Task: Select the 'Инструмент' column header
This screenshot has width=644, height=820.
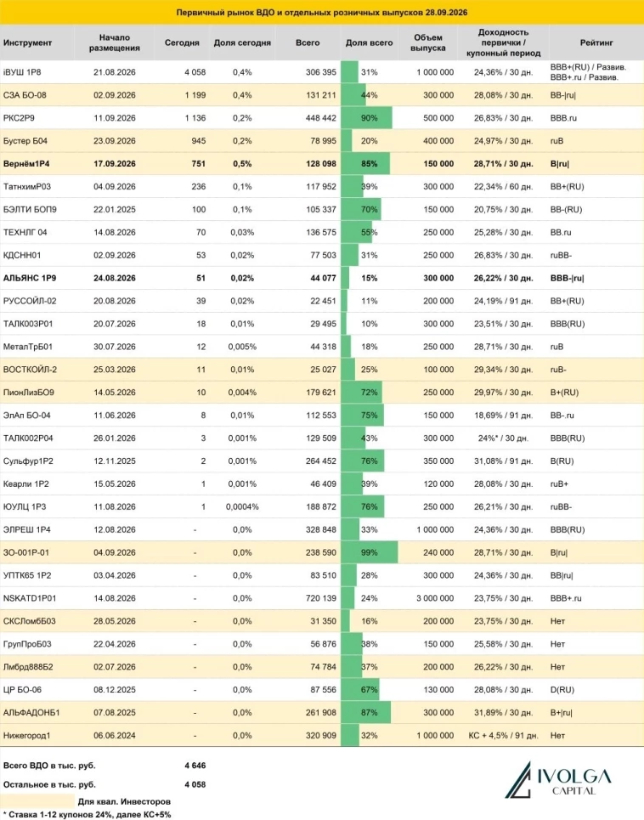Action: (28, 42)
